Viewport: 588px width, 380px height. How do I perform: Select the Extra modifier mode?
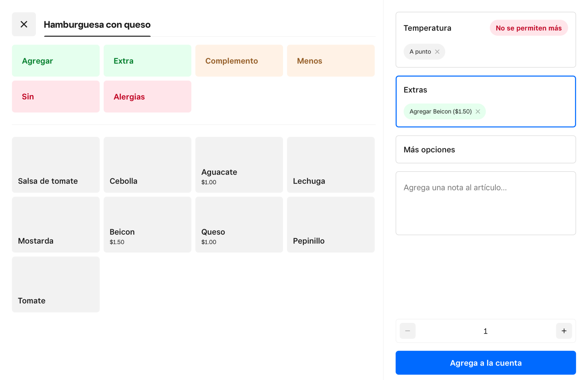coord(147,61)
